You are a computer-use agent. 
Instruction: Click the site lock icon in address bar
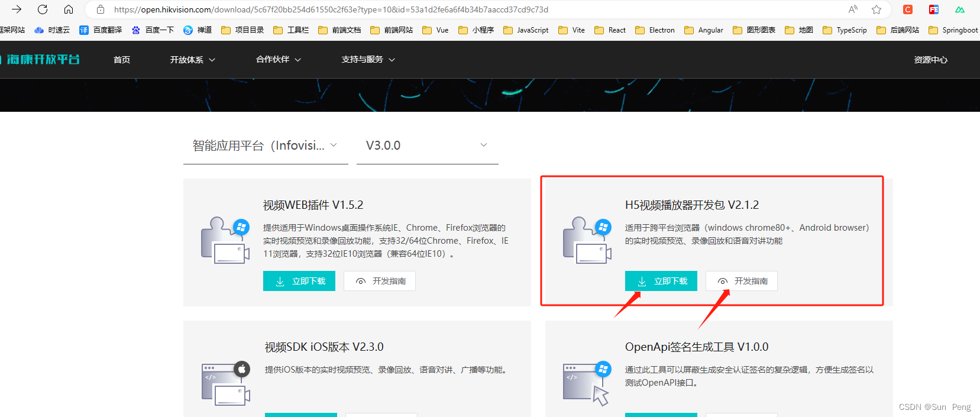pos(101,9)
